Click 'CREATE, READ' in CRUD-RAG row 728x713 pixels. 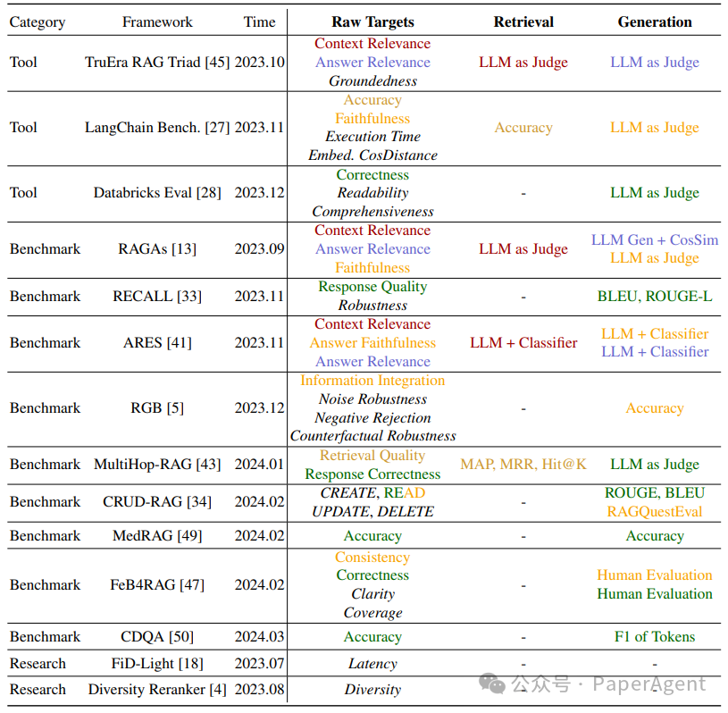pos(372,493)
